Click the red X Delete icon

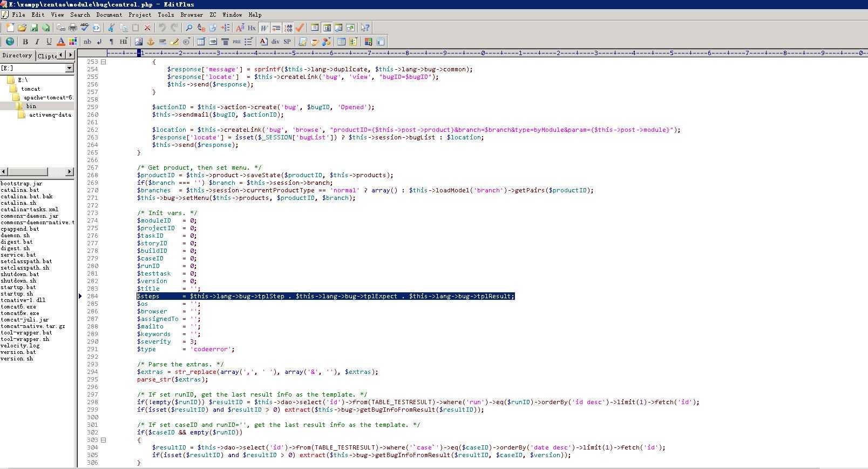(x=147, y=28)
